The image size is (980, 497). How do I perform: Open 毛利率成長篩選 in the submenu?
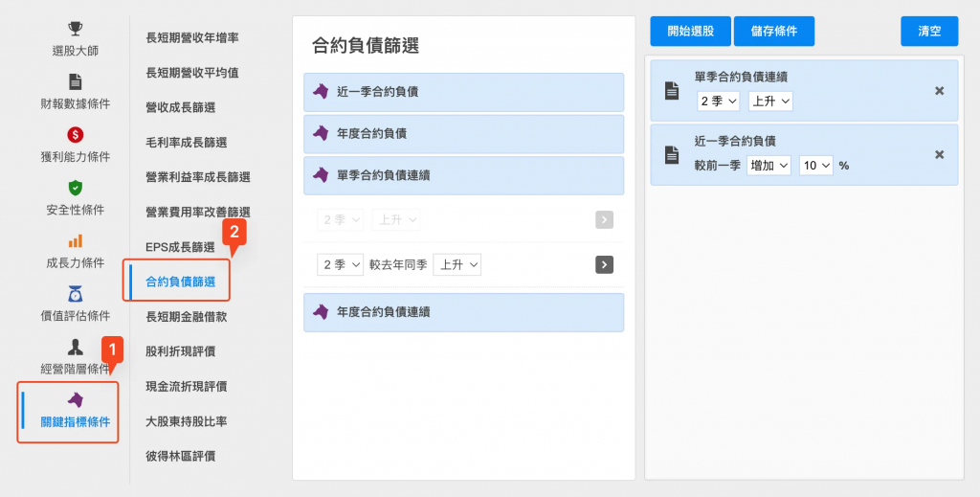pyautogui.click(x=186, y=142)
